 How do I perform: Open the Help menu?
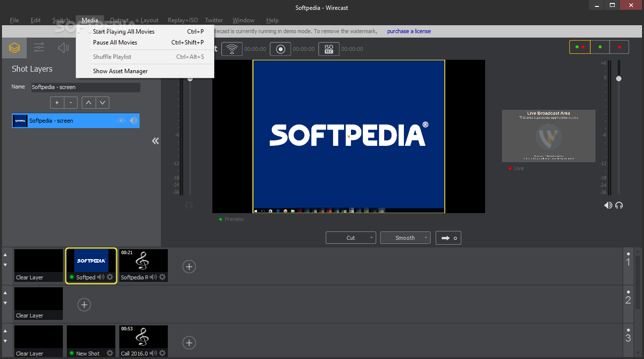click(272, 20)
